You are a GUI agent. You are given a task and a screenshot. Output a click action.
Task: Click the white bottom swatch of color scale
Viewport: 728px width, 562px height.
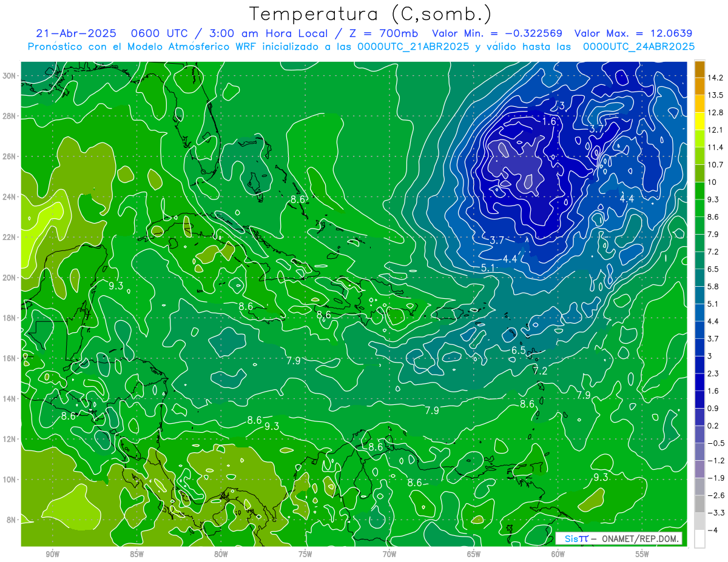point(699,539)
